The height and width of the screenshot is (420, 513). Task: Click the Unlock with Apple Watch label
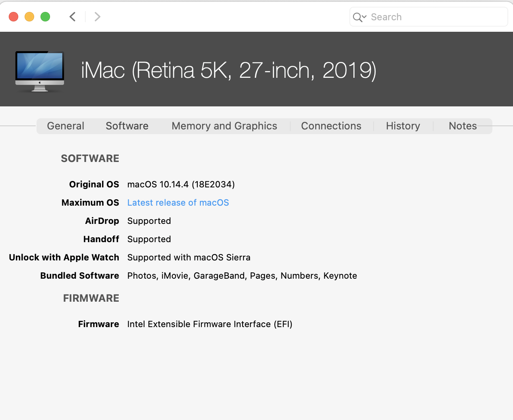(x=64, y=257)
